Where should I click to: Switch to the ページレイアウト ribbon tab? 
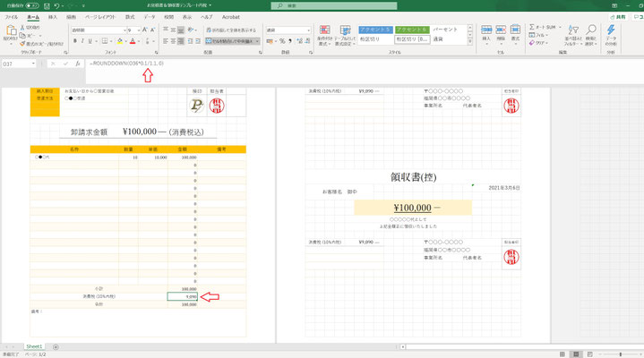[x=100, y=17]
